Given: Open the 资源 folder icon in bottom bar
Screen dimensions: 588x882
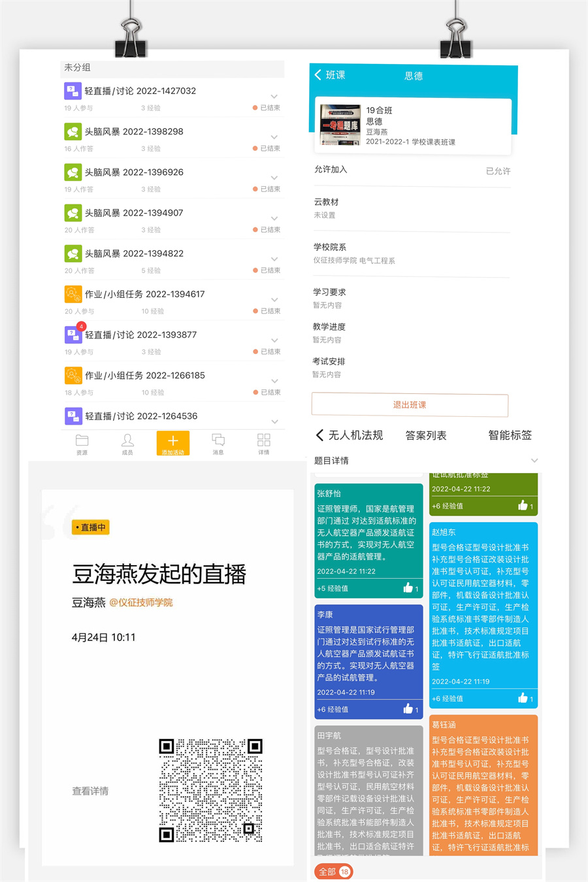Looking at the screenshot, I should pyautogui.click(x=82, y=441).
